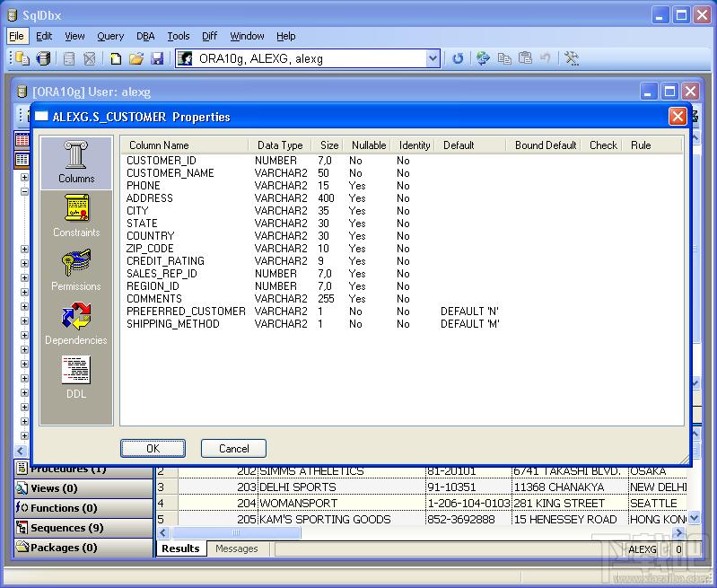Image resolution: width=717 pixels, height=588 pixels.
Task: Click the New script page icon
Action: coord(116,58)
